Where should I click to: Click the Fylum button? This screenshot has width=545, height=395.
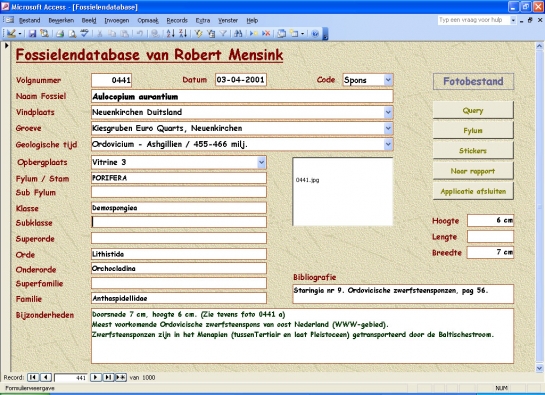tap(473, 130)
